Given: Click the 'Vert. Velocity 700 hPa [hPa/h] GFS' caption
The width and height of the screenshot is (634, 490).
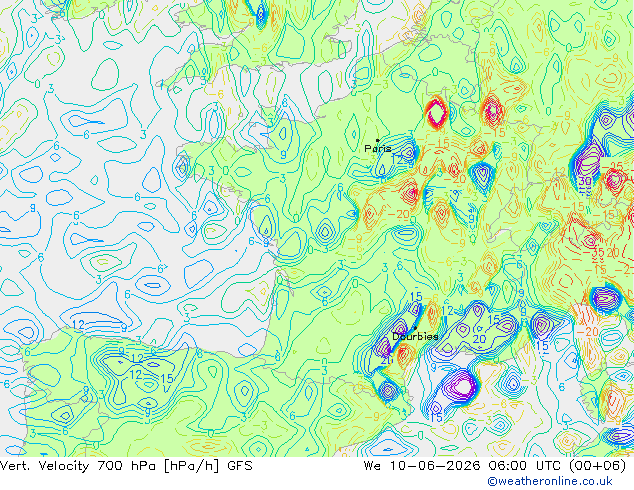Looking at the screenshot, I should tap(126, 466).
